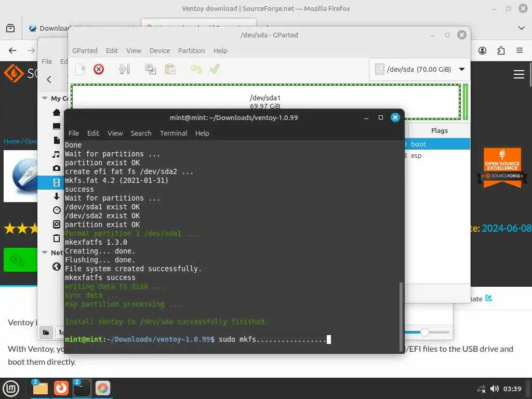Open Firefox recent browsing view icon
The height and width of the screenshot is (399, 532).
click(10, 28)
